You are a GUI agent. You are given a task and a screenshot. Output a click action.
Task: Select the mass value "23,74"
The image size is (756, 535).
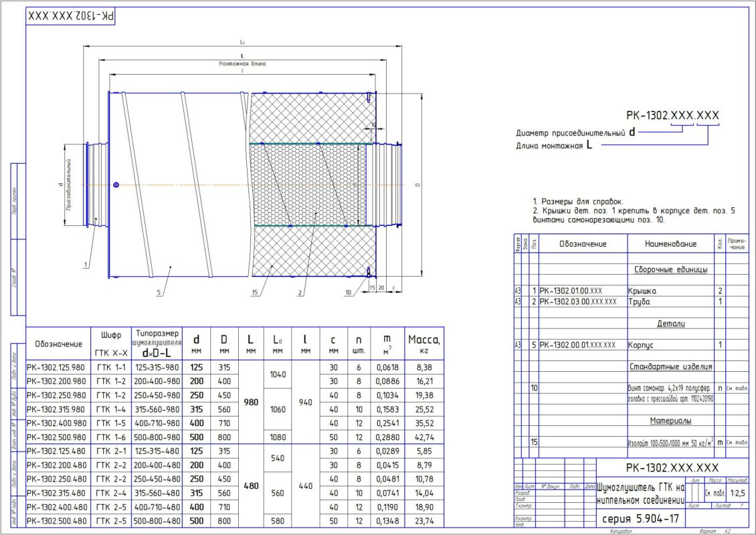423,521
